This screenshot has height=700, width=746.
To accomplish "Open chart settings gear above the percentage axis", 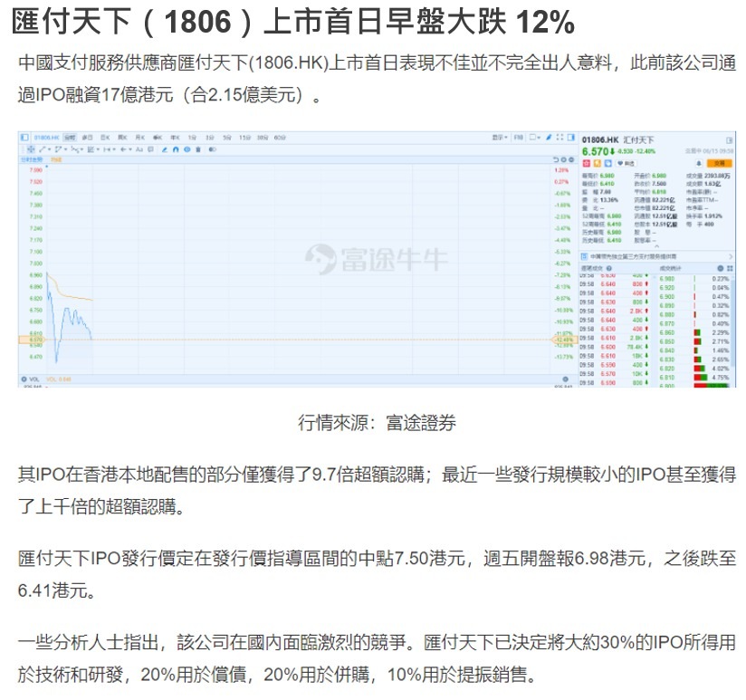I will [x=564, y=160].
